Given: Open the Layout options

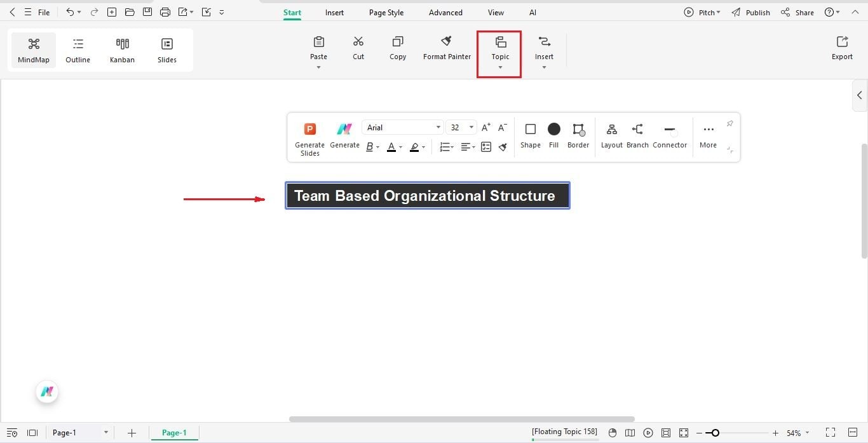Looking at the screenshot, I should click(x=612, y=135).
